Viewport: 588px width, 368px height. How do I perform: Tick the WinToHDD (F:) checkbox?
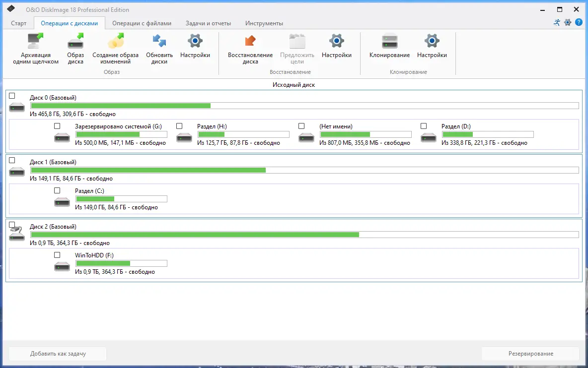pos(57,255)
